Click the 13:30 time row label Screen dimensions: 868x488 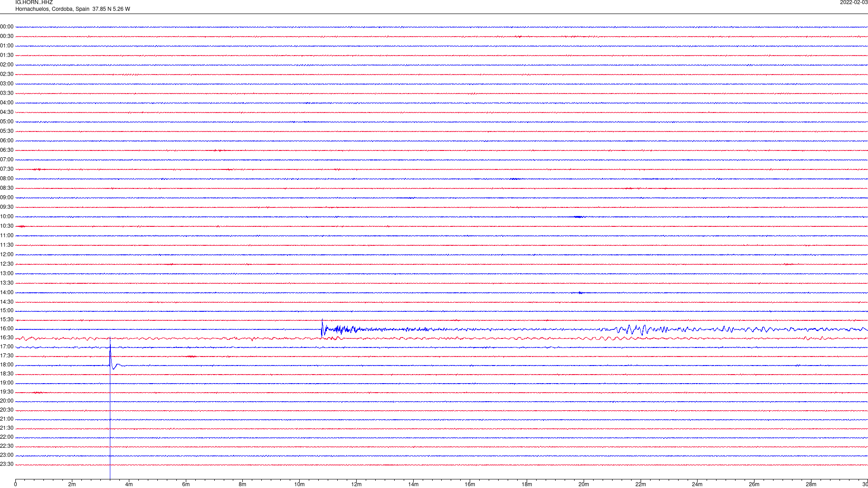pyautogui.click(x=7, y=283)
